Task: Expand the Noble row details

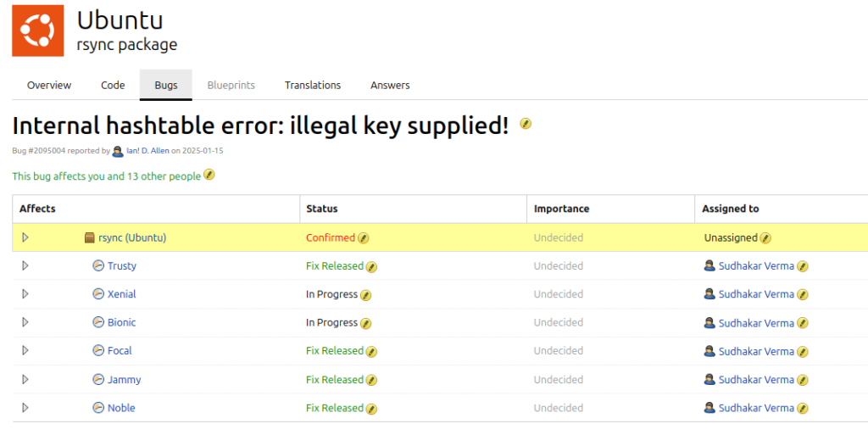Action: click(x=25, y=408)
